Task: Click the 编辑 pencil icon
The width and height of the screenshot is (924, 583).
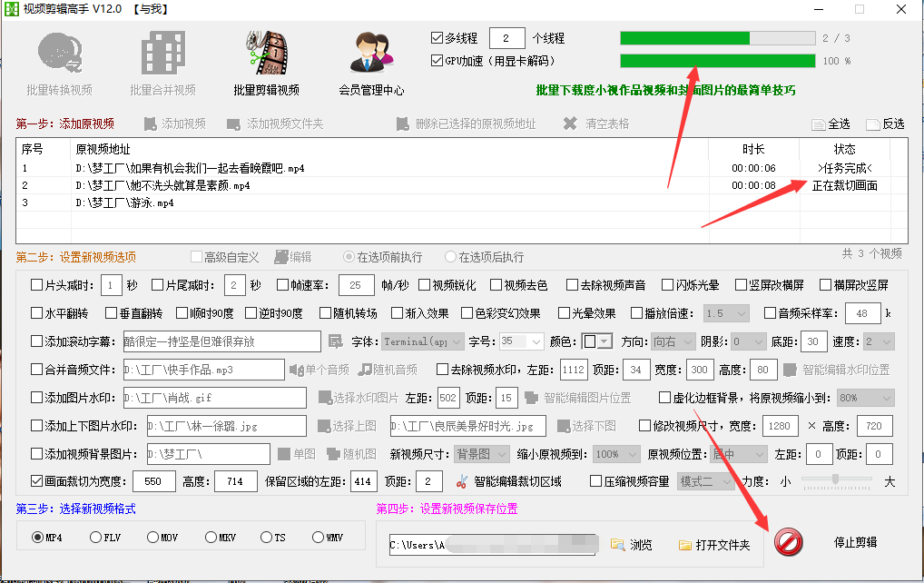Action: coord(281,257)
